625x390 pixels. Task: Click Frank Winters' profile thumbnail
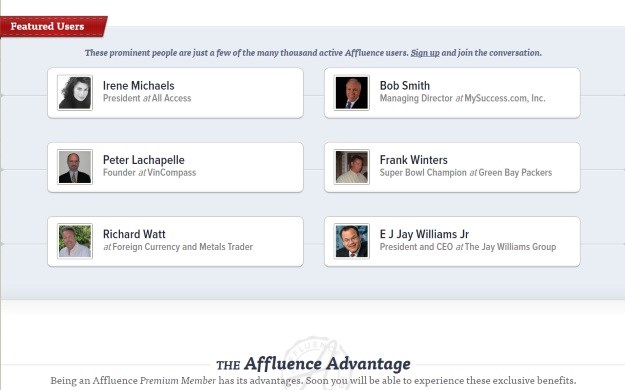pyautogui.click(x=352, y=167)
